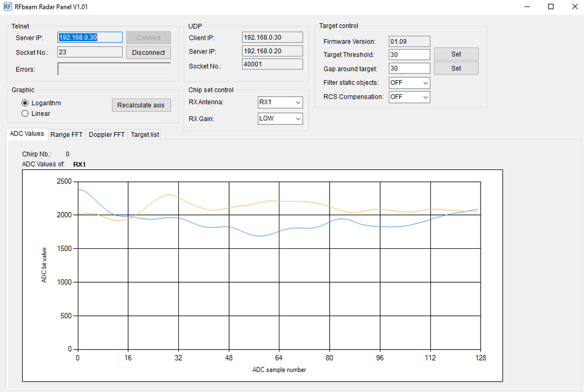Apply the Gap around target setting
Screen dimensions: 584x392
coord(456,68)
